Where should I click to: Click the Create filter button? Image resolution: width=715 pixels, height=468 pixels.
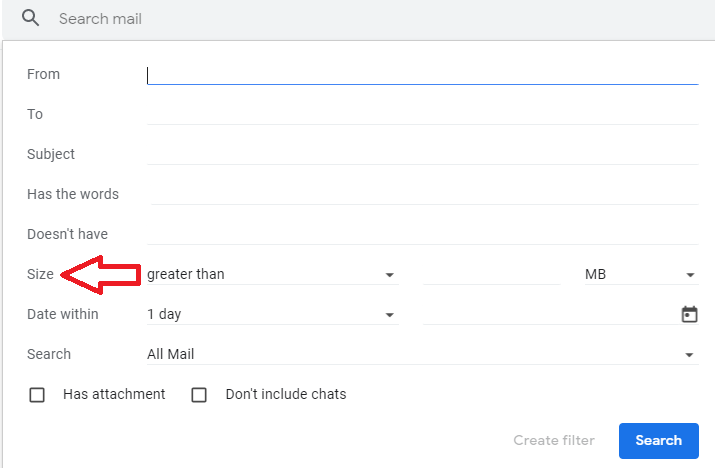pos(554,440)
